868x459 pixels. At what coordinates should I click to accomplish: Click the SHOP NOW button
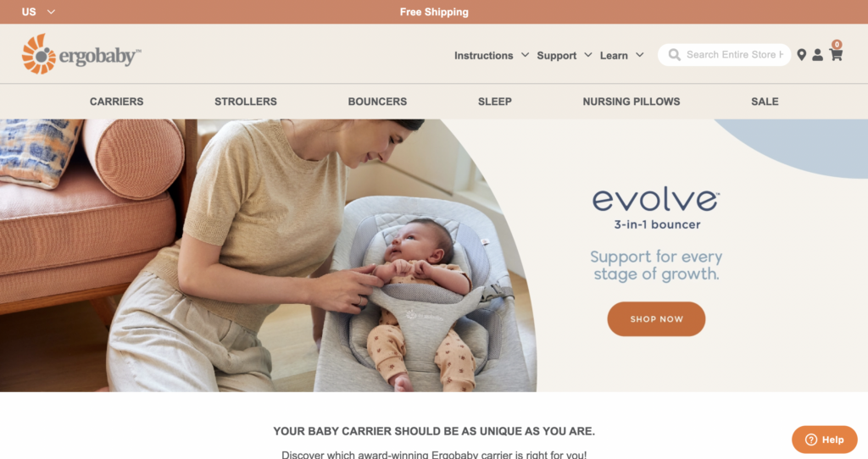click(656, 319)
